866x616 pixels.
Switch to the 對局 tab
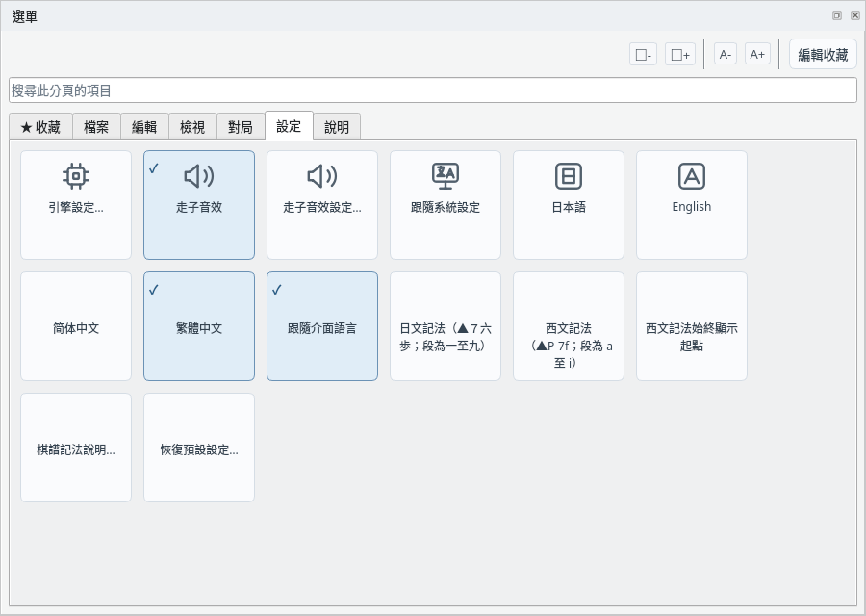[241, 127]
